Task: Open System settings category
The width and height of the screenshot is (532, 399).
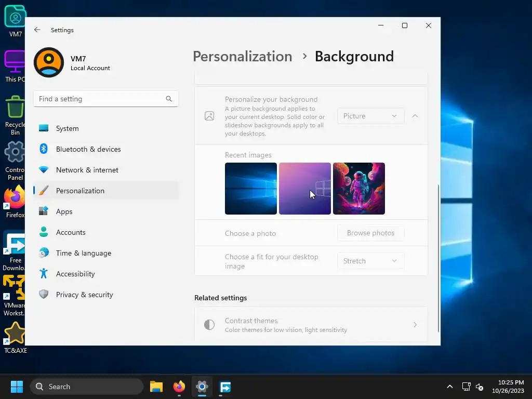Action: click(x=106, y=128)
